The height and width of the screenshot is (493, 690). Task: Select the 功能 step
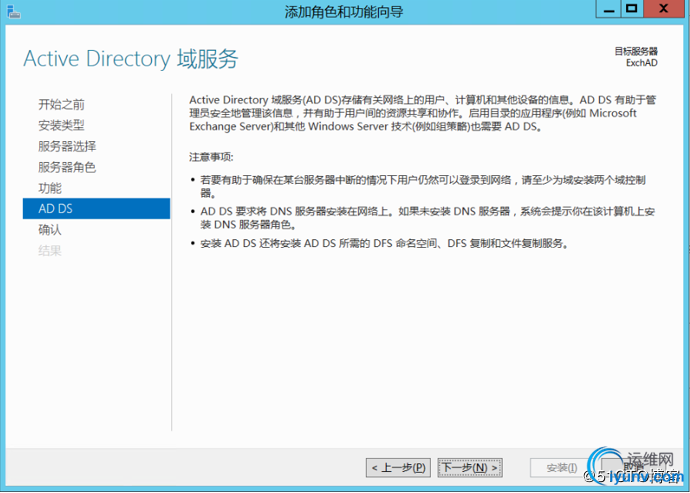point(50,188)
